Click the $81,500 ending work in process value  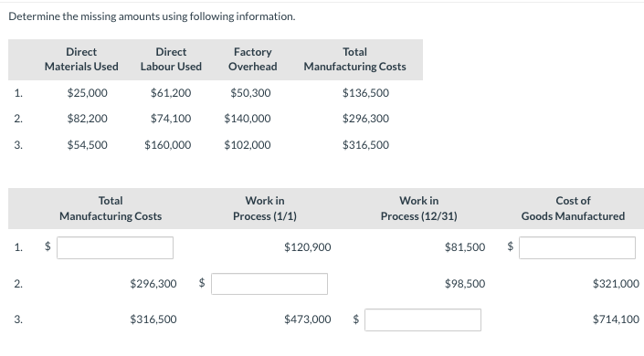(x=465, y=247)
